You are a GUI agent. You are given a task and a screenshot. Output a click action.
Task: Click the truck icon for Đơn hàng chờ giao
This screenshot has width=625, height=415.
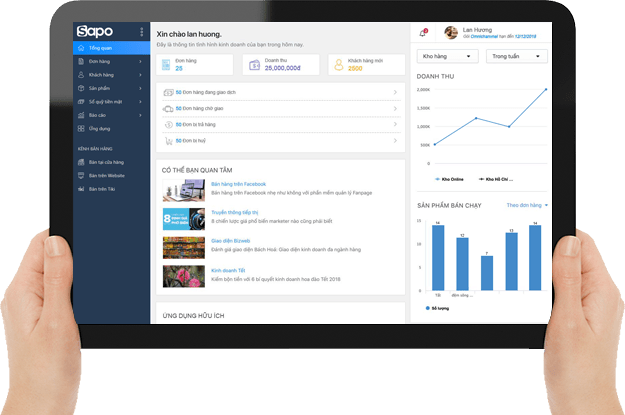pyautogui.click(x=168, y=108)
